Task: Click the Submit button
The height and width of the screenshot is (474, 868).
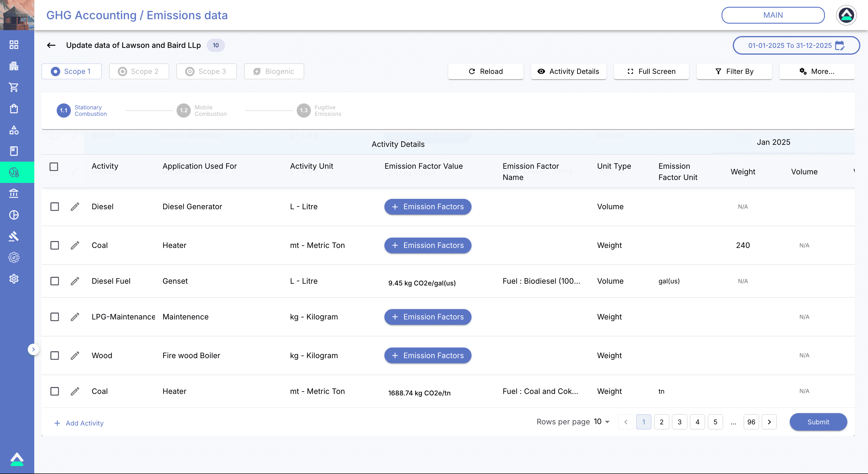Action: pos(818,422)
